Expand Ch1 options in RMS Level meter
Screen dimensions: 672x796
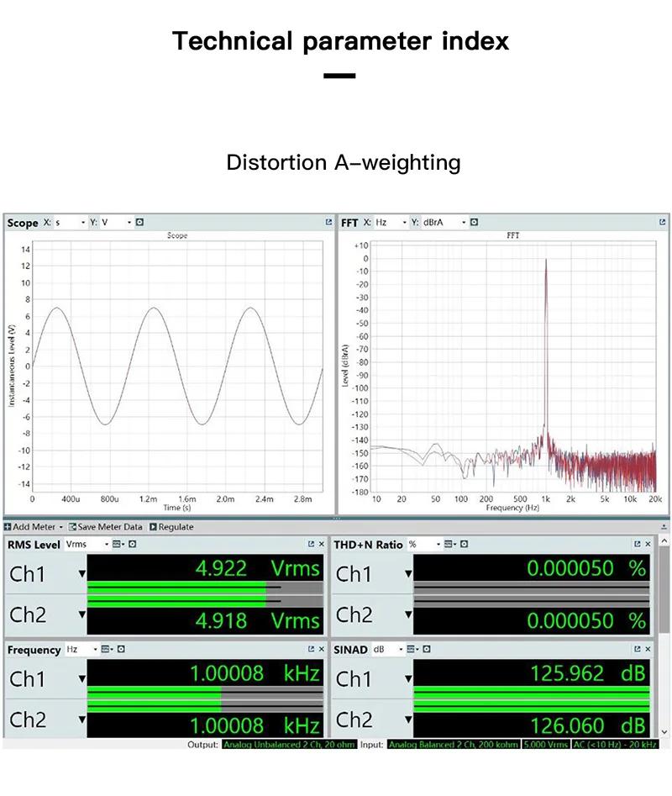81,574
